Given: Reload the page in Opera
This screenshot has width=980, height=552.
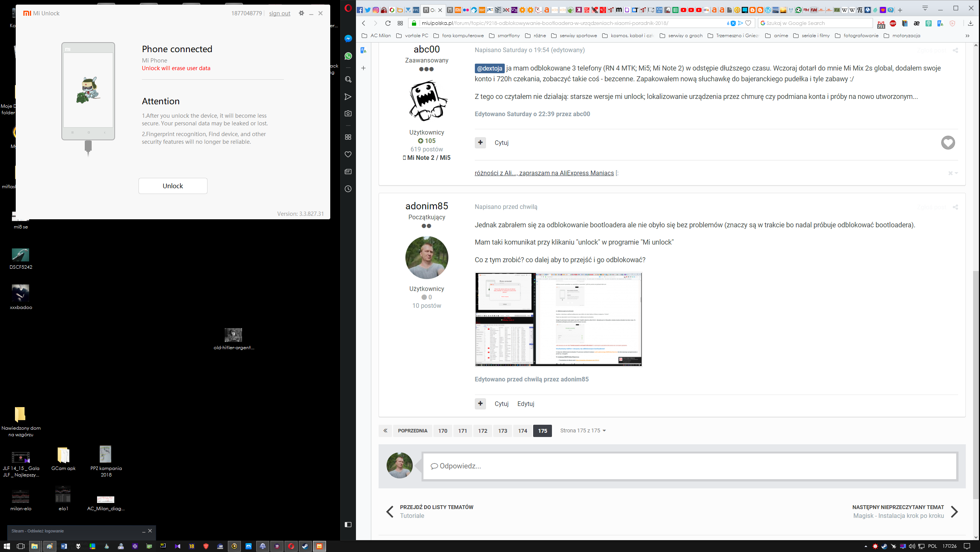Looking at the screenshot, I should point(388,23).
